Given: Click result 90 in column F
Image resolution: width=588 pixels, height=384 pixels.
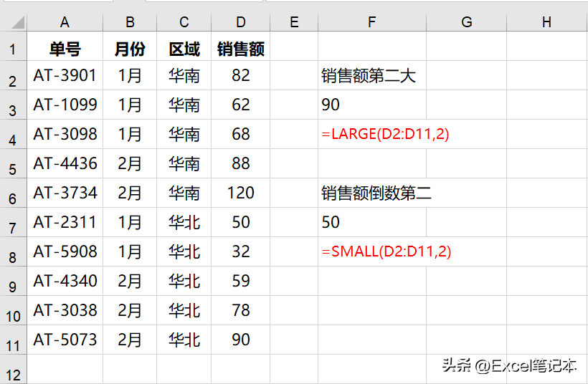Looking at the screenshot, I should coord(372,105).
